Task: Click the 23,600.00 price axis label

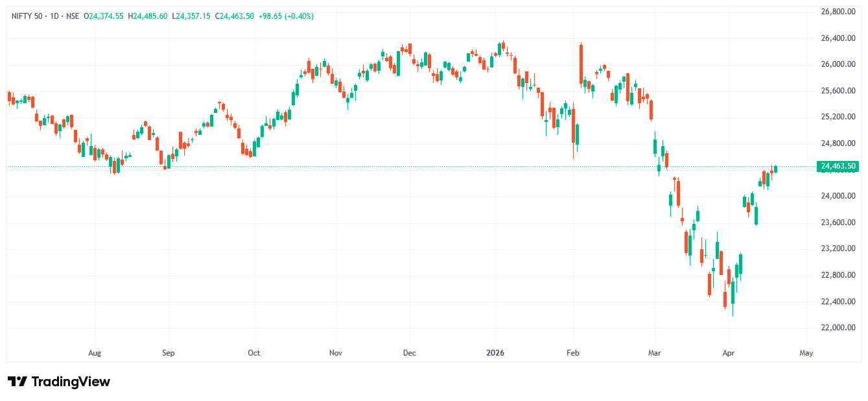Action: (x=838, y=223)
